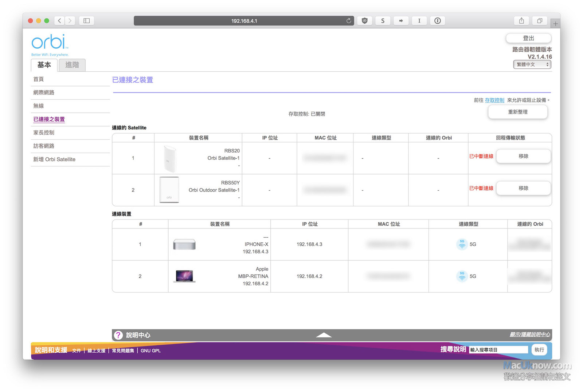
Task: Click the MBP-RETINA laptop device icon
Action: pyautogui.click(x=184, y=276)
